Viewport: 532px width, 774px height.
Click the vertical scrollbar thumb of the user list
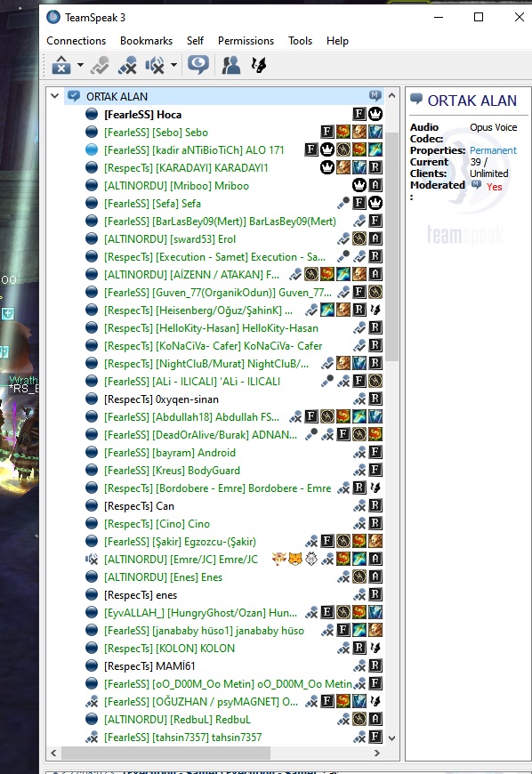point(391,246)
